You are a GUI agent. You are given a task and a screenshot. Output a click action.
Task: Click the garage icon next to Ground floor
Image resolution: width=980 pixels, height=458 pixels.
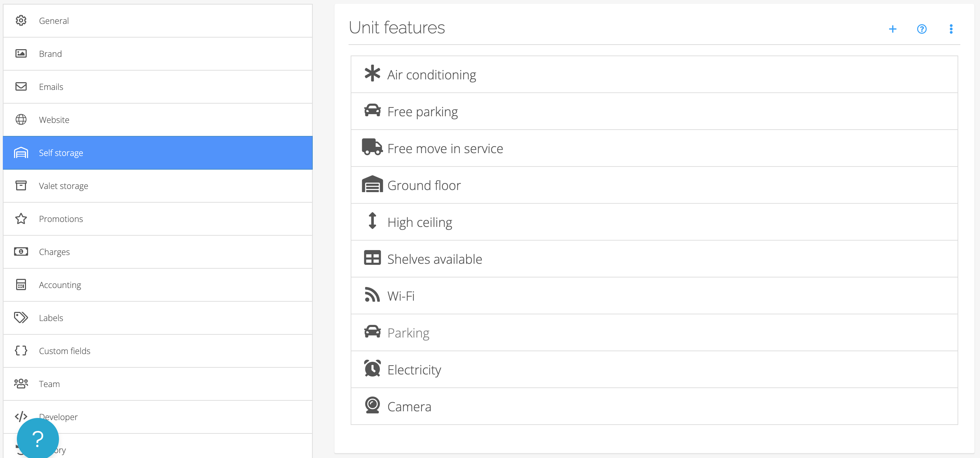[372, 185]
